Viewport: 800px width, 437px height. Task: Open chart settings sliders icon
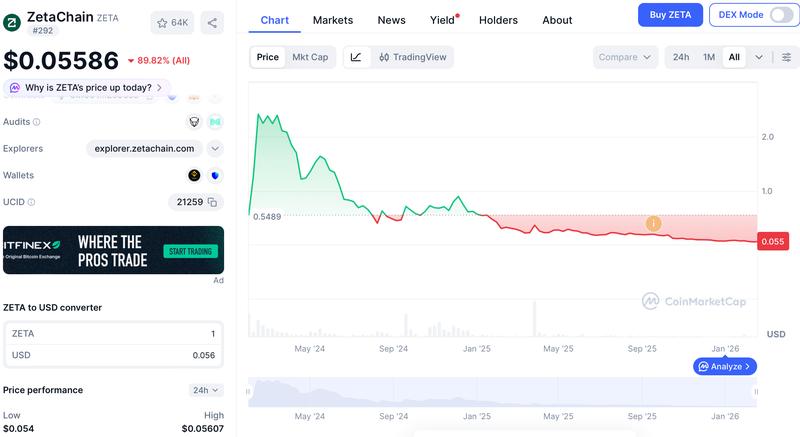coord(786,57)
